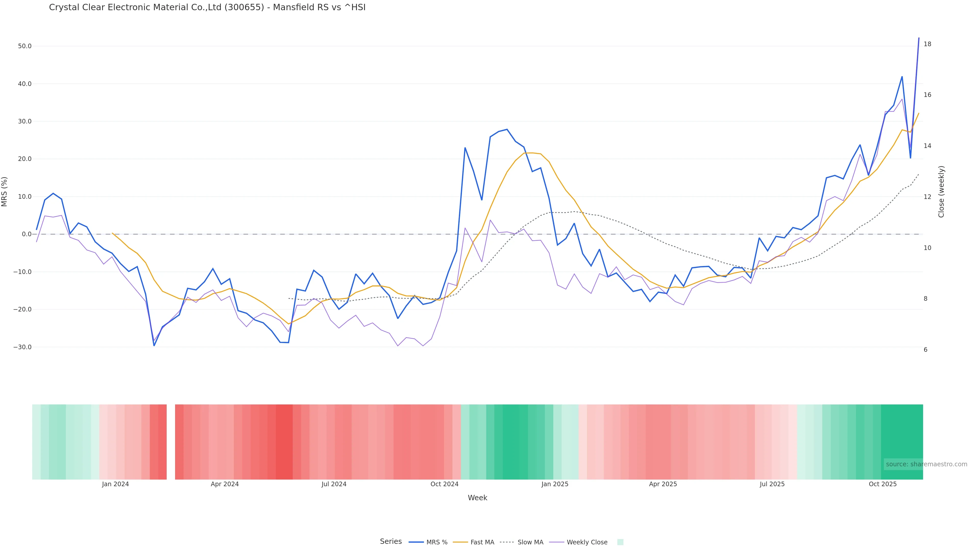Click the Close (weekly) right axis title
Viewport: 980px width, 551px height.
click(941, 192)
